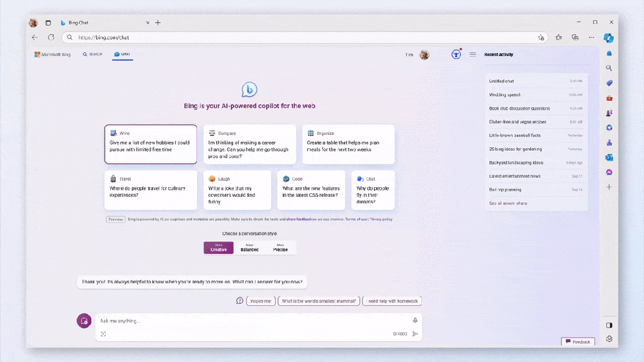Choose the Compare career change card
This screenshot has height=362, width=644.
tap(249, 144)
